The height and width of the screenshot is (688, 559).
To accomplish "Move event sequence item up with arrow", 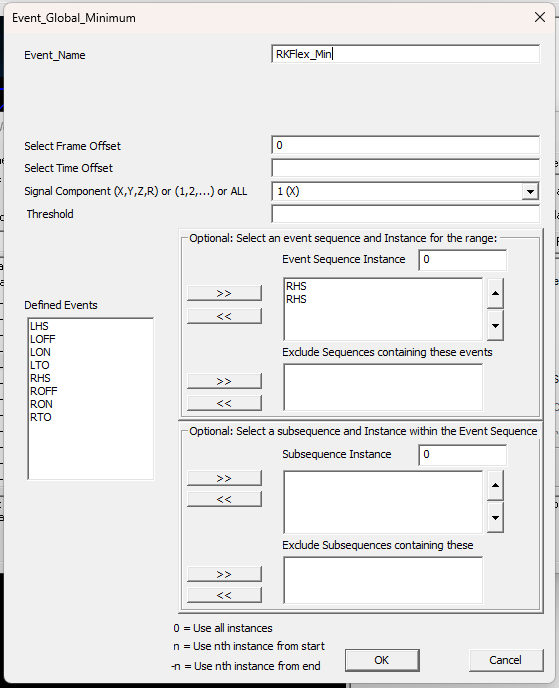I will tap(495, 293).
